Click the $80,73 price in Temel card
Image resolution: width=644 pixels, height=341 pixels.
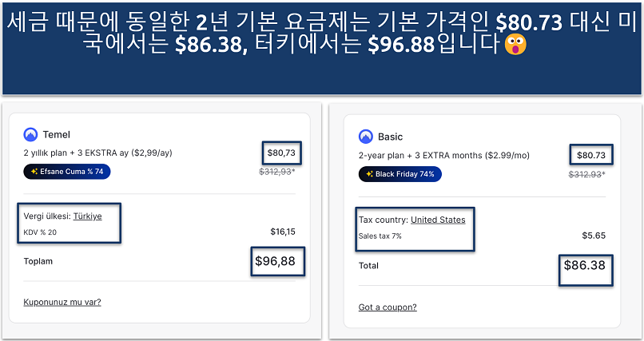point(280,152)
